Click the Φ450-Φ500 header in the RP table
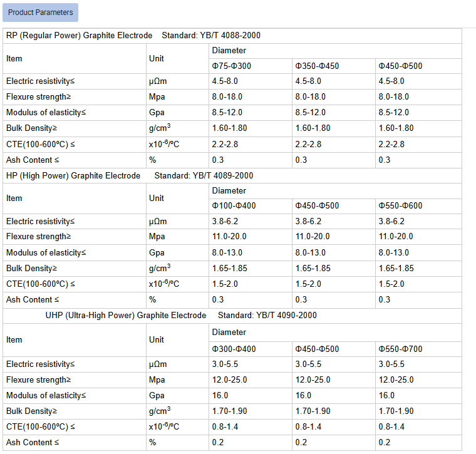Viewport: 476px width, 454px height. pyautogui.click(x=400, y=66)
